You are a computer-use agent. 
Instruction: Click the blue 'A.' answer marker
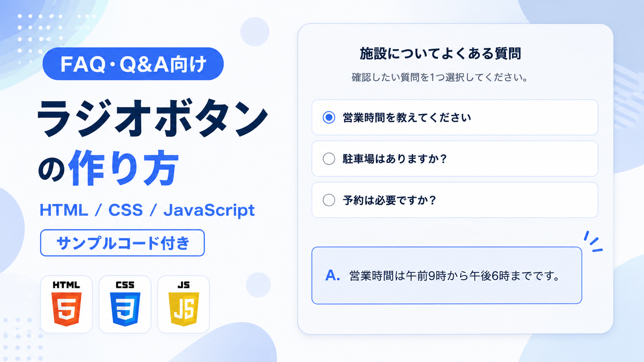[x=332, y=275]
